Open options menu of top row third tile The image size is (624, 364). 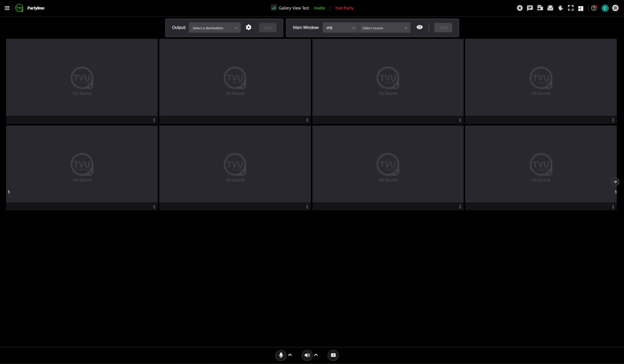click(460, 120)
